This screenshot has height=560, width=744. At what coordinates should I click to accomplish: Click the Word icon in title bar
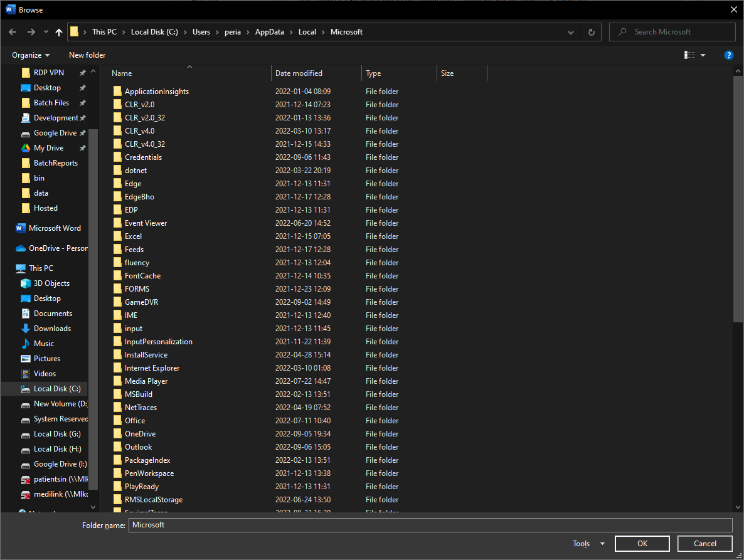(10, 9)
